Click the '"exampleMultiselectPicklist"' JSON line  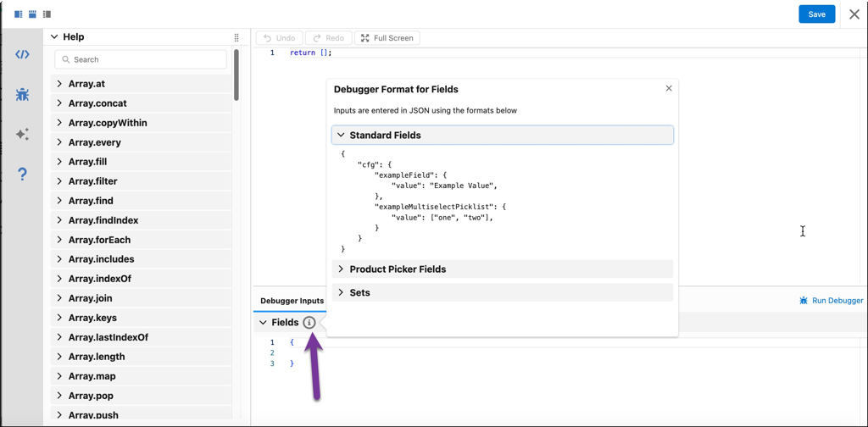[x=441, y=207]
